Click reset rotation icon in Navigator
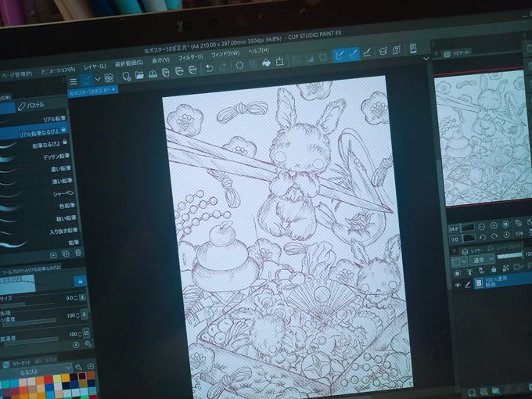Image resolution: width=532 pixels, height=399 pixels. pyautogui.click(x=506, y=235)
